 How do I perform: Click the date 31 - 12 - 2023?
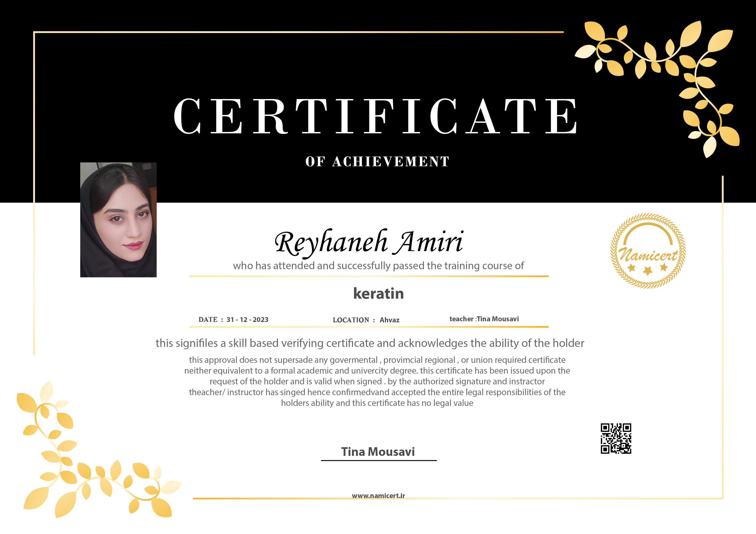(247, 320)
